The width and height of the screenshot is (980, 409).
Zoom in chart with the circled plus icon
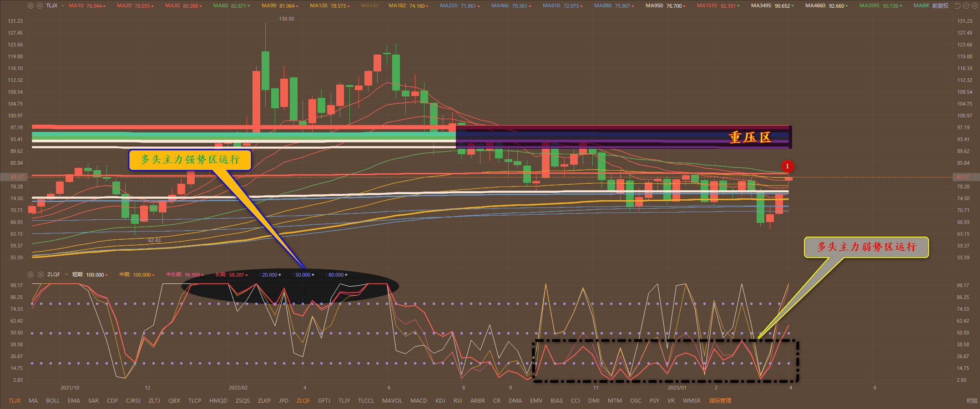[974, 6]
